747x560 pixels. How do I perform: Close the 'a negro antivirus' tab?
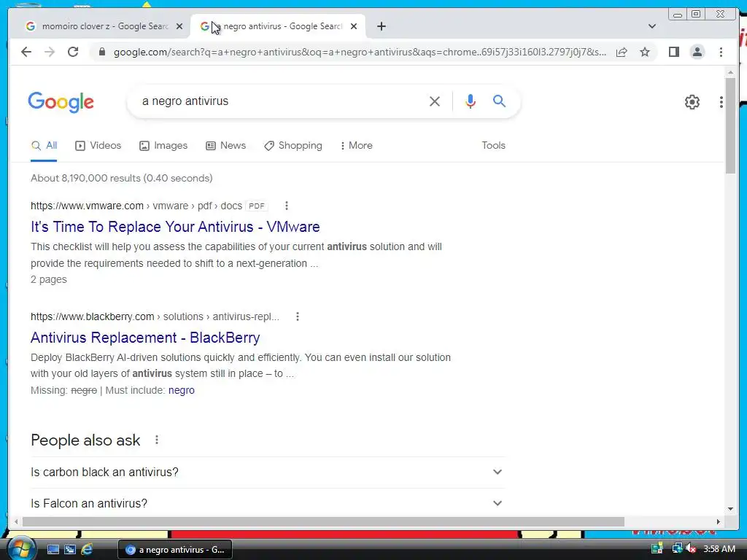pyautogui.click(x=354, y=26)
